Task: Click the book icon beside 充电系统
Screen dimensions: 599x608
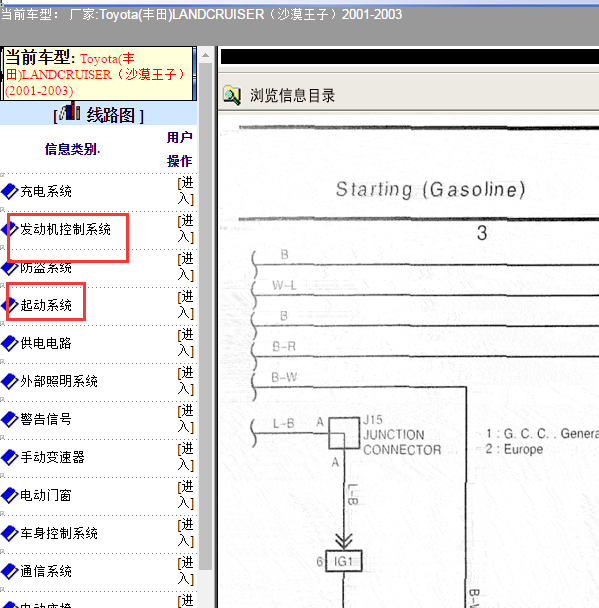Action: click(x=10, y=191)
